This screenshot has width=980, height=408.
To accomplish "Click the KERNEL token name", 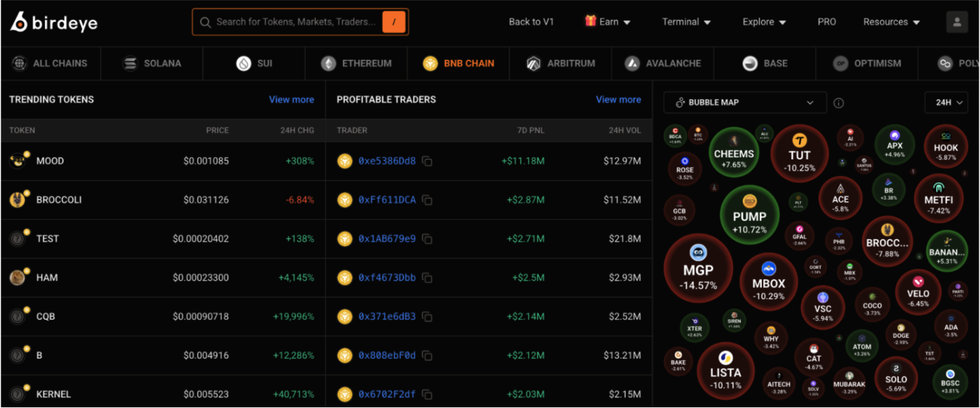I will click(x=54, y=394).
